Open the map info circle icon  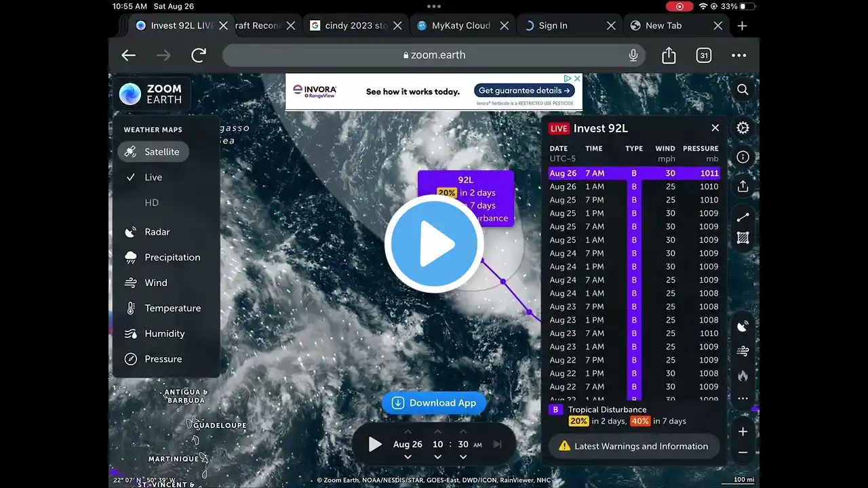point(743,157)
